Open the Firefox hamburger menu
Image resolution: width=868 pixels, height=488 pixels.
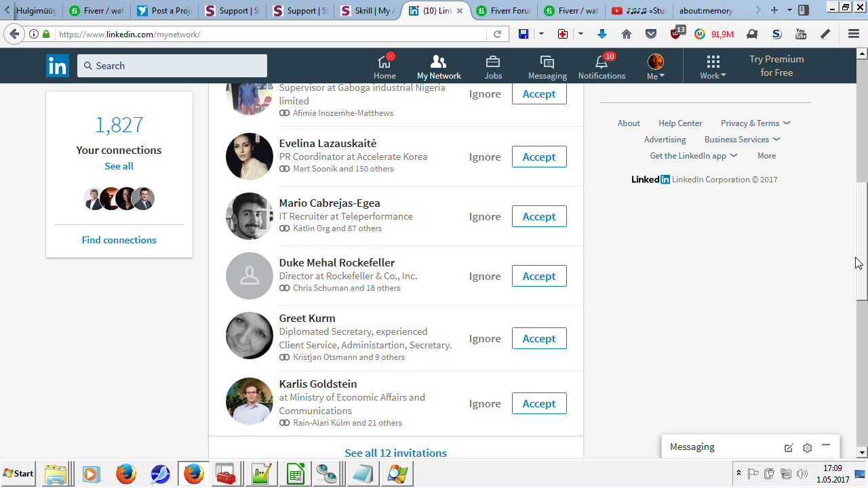(854, 34)
